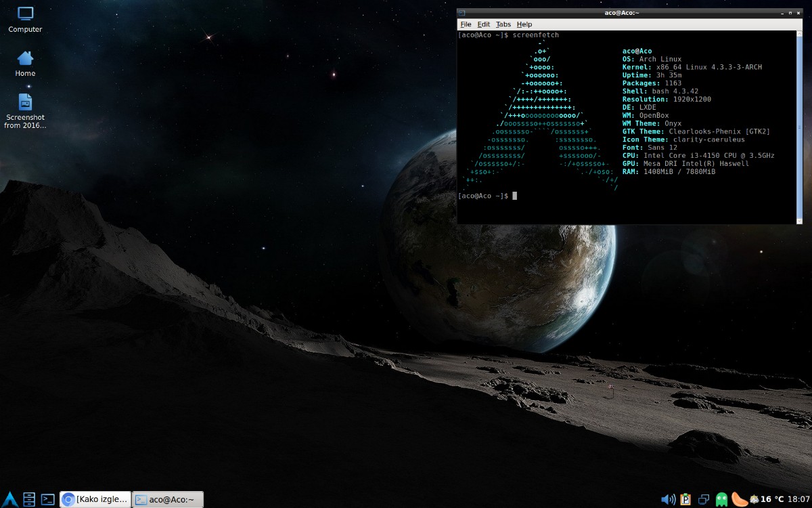Open the Help menu in terminal
Screen dimensions: 812x508
click(524, 24)
